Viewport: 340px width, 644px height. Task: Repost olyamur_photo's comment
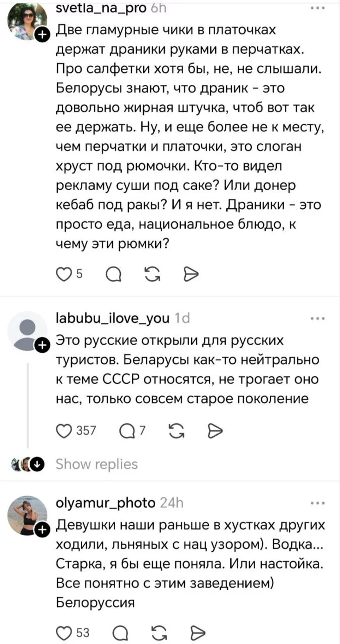point(152,633)
